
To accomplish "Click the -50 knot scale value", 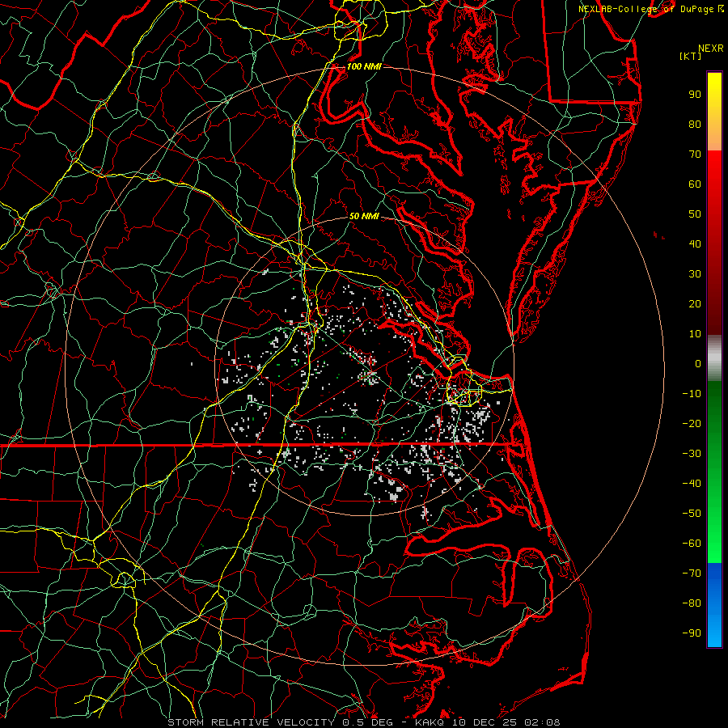I will click(692, 514).
